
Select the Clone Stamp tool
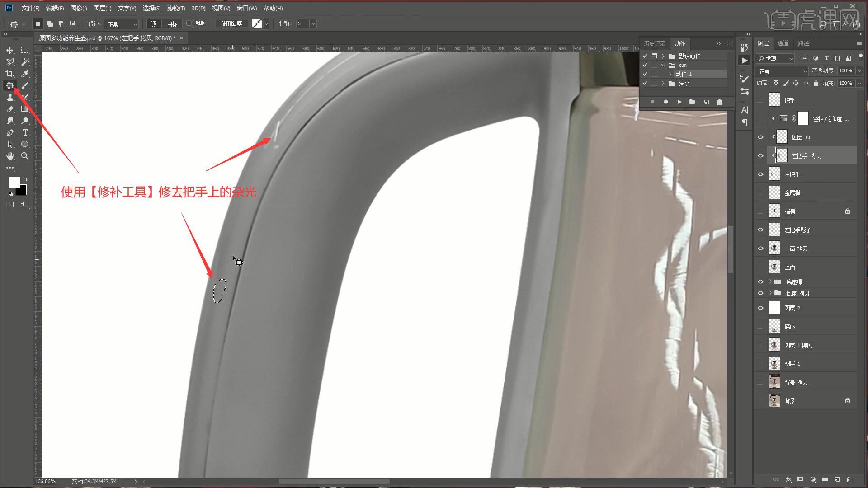click(x=10, y=97)
